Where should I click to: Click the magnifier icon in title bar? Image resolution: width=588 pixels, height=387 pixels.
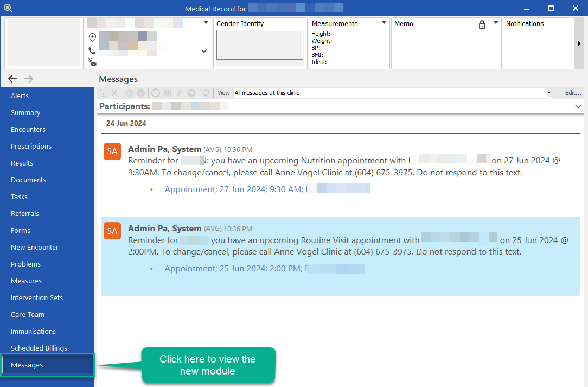click(8, 8)
